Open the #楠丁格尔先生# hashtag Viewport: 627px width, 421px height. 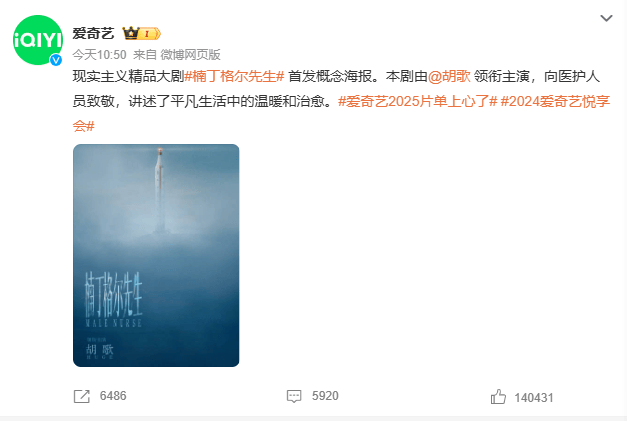[234, 76]
